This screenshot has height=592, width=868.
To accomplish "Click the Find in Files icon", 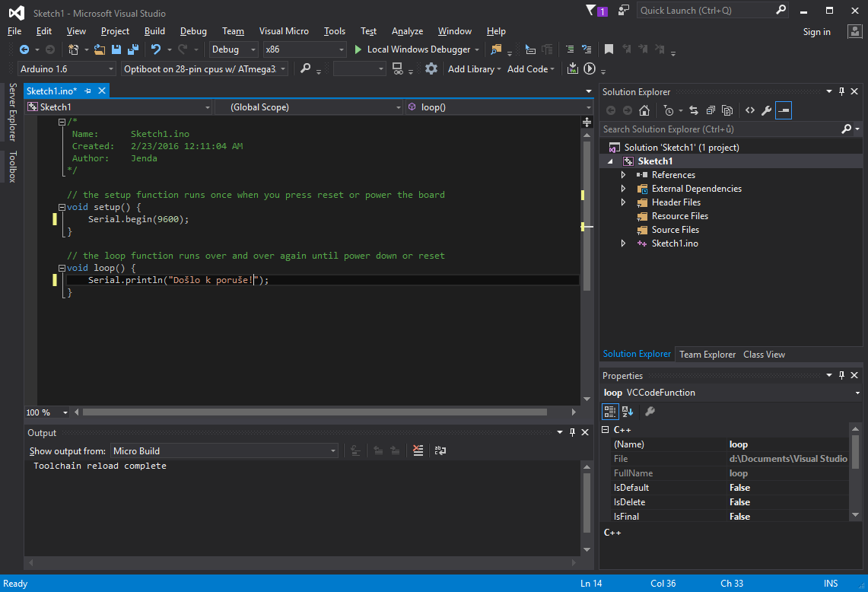I will (x=496, y=49).
